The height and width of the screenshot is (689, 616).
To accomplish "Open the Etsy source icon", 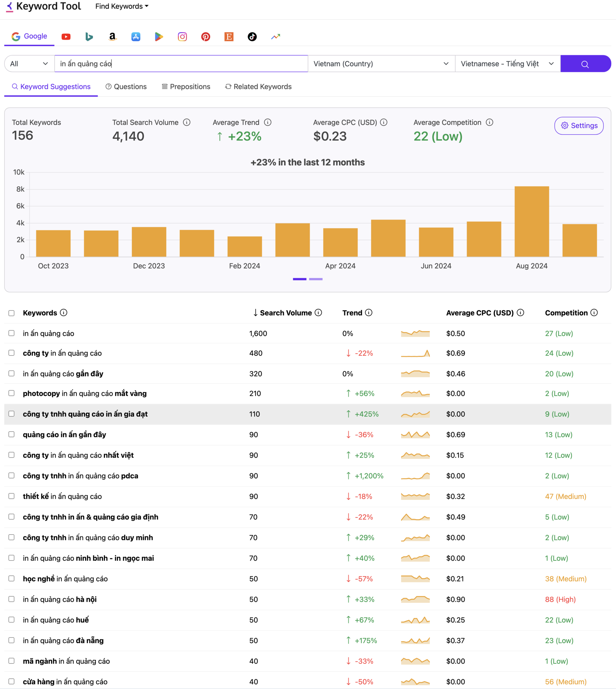I will coord(229,37).
